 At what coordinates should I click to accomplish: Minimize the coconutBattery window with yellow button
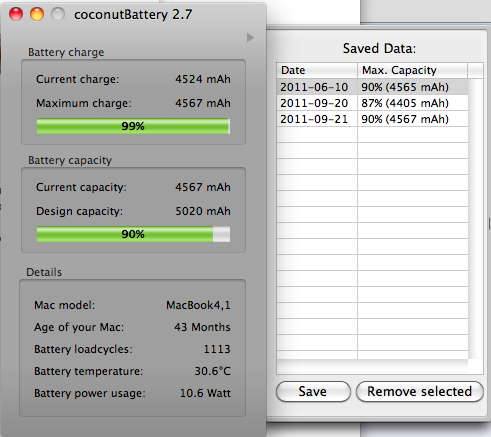point(37,14)
